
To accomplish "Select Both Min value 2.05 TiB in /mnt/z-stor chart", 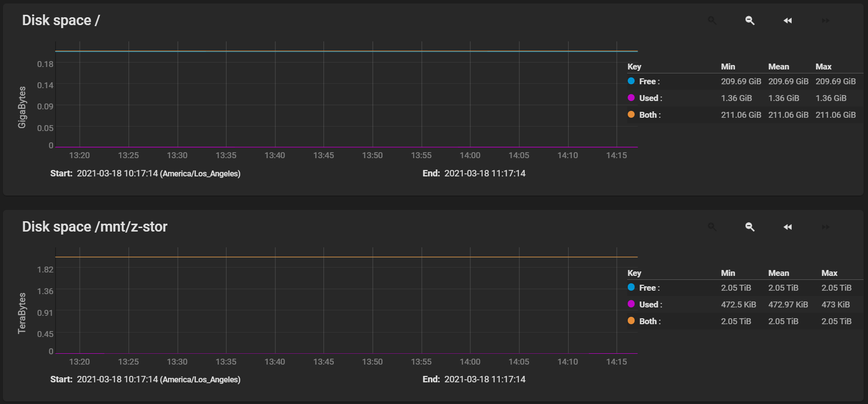I will pyautogui.click(x=736, y=321).
